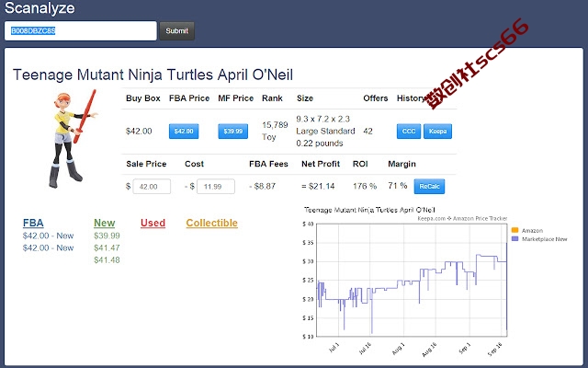
Task: Click the Buy Box column header
Action: pos(143,98)
